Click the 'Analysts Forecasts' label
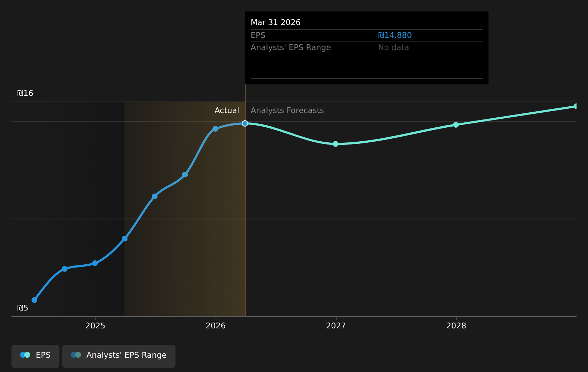The height and width of the screenshot is (372, 588). 287,111
